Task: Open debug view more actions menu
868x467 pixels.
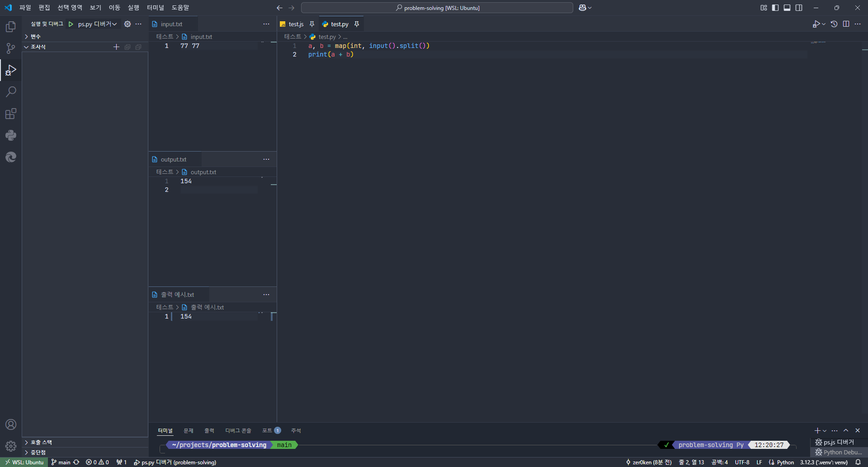Action: pos(138,24)
